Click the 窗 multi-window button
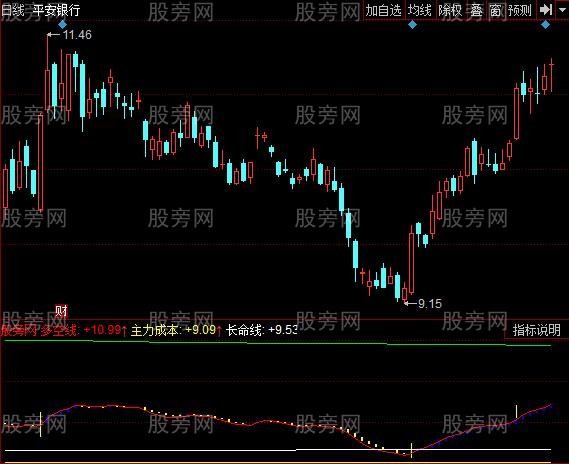This screenshot has width=569, height=464. [x=495, y=11]
